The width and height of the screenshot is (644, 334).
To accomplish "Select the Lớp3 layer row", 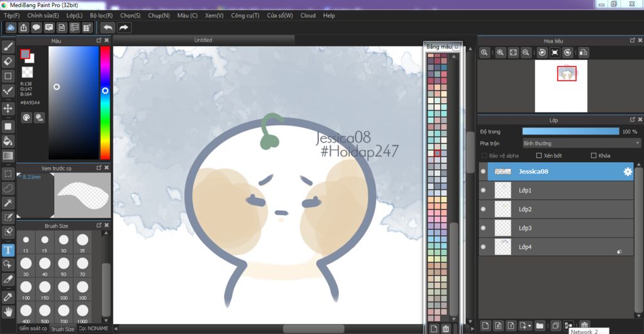I will [557, 228].
